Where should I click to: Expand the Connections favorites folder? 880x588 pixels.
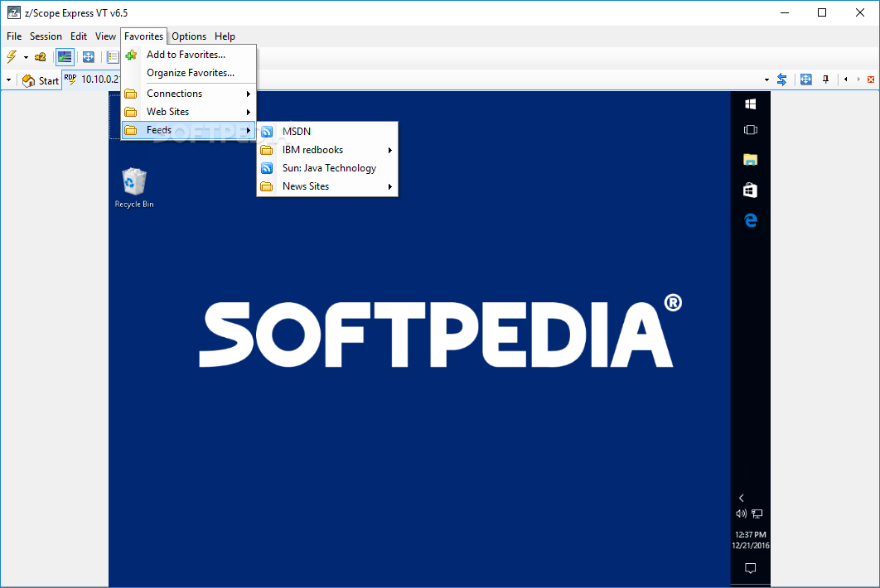189,94
